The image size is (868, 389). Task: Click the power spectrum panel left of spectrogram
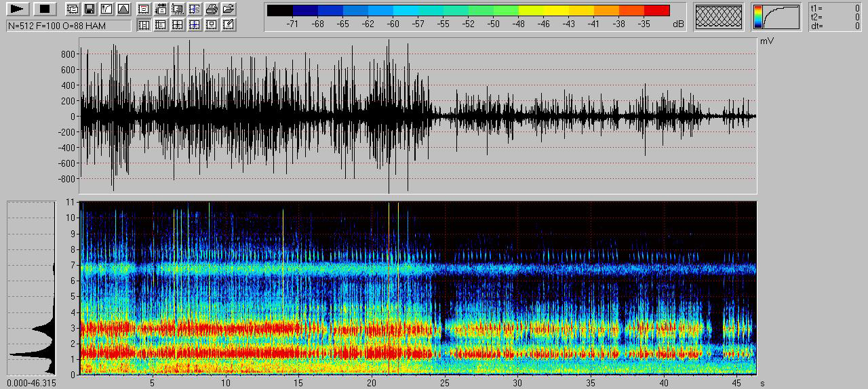(x=31, y=287)
